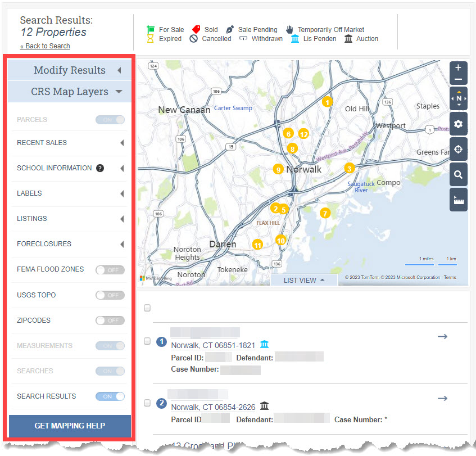This screenshot has width=476, height=456.
Task: Click the Auction legend icon
Action: tap(349, 38)
